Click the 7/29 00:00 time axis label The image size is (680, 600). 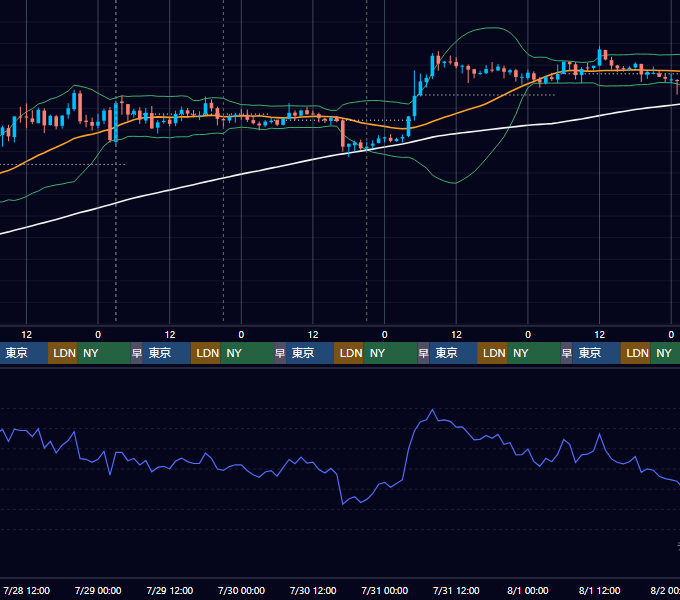point(98,590)
